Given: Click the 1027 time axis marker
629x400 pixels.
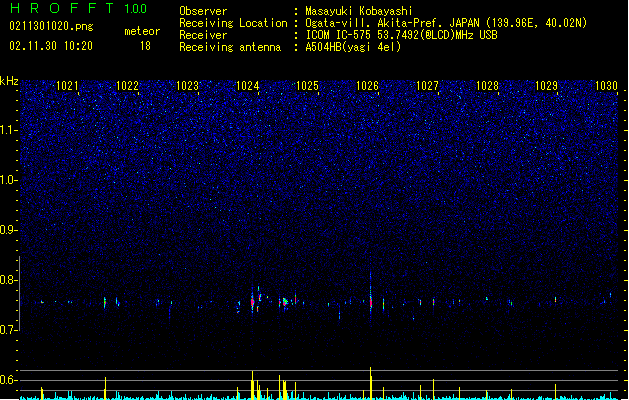Looking at the screenshot, I should click(x=427, y=86).
